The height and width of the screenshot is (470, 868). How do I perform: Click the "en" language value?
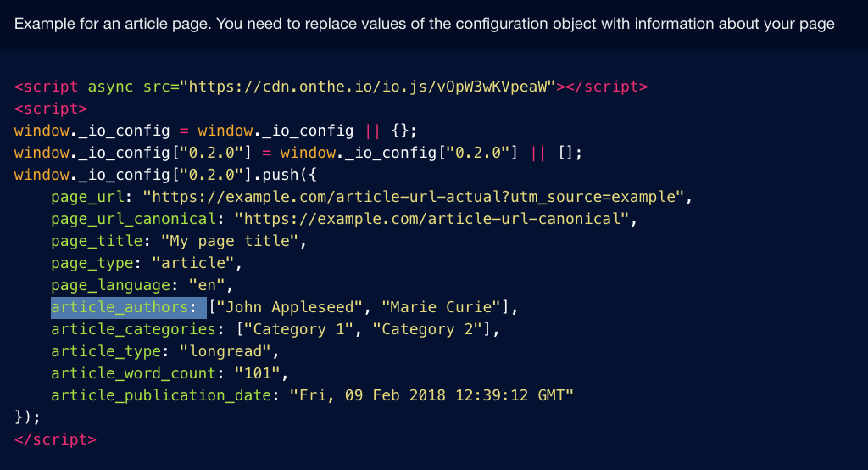207,285
